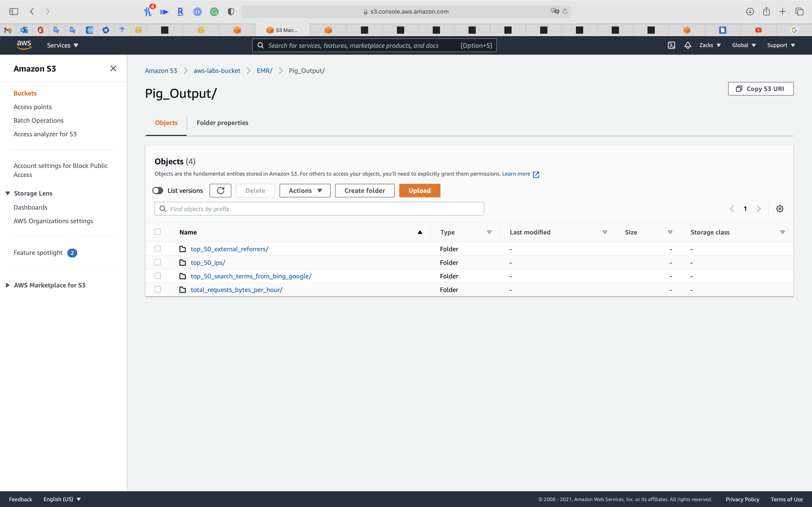
Task: Open the Actions dropdown
Action: point(305,190)
